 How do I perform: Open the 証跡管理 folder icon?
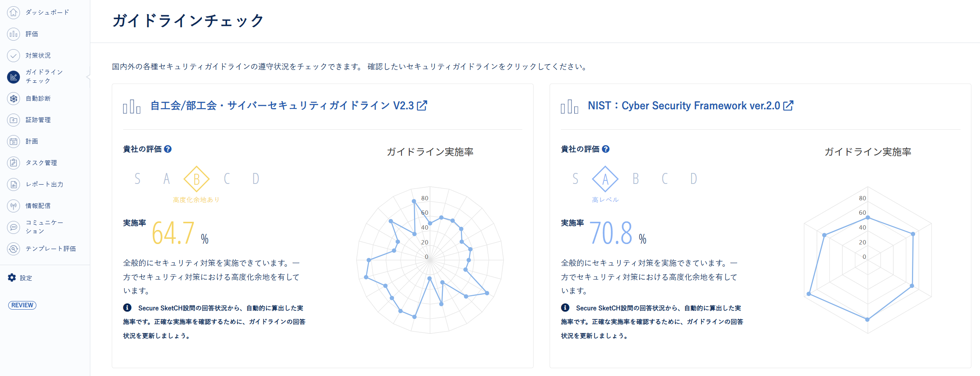(x=13, y=120)
